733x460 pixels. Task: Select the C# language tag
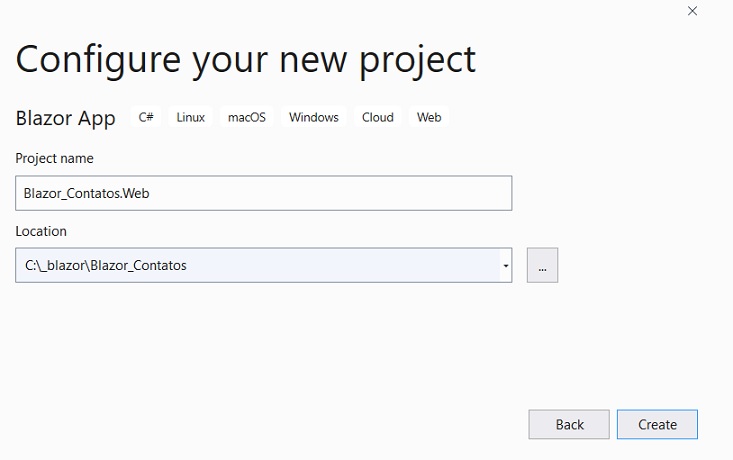tap(146, 117)
